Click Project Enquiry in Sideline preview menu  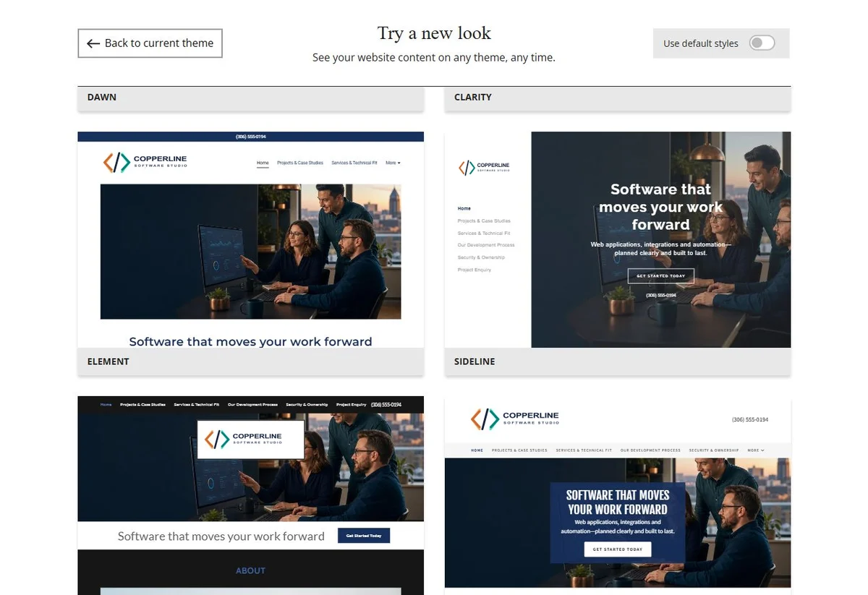(475, 270)
